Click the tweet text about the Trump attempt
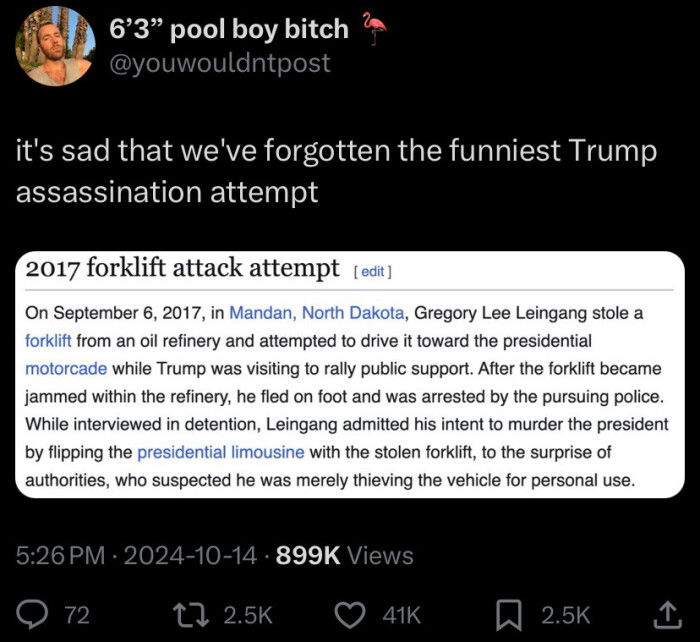The height and width of the screenshot is (642, 700). [x=336, y=170]
